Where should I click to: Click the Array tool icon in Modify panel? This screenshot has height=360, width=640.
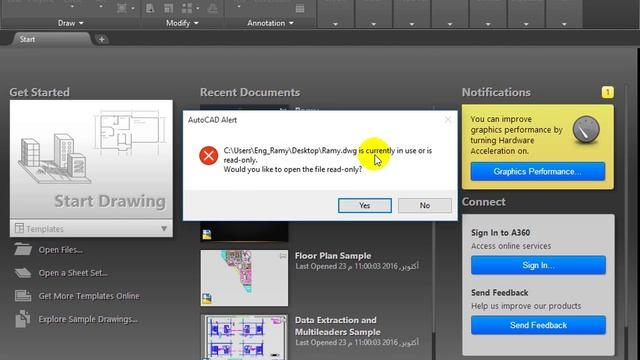pyautogui.click(x=187, y=8)
